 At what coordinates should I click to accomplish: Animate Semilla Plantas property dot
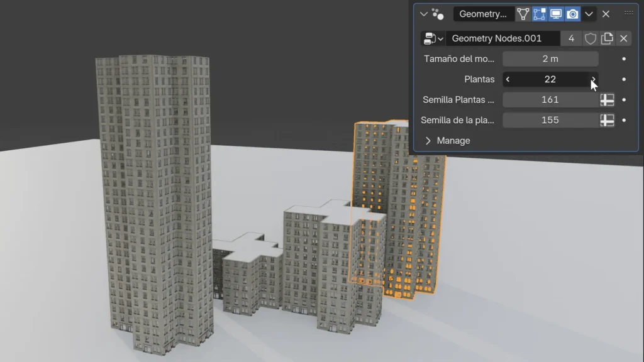click(624, 100)
